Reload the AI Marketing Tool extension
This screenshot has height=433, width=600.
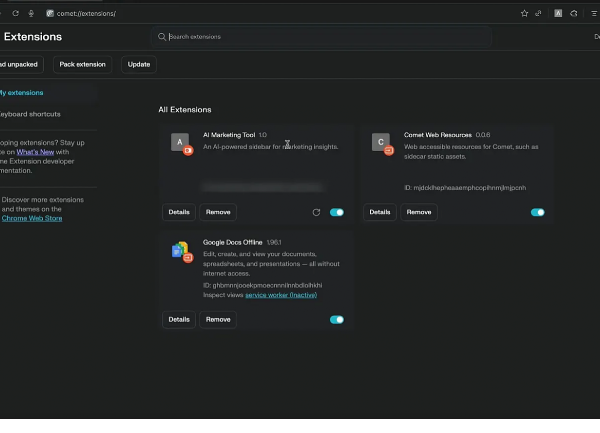pyautogui.click(x=316, y=212)
